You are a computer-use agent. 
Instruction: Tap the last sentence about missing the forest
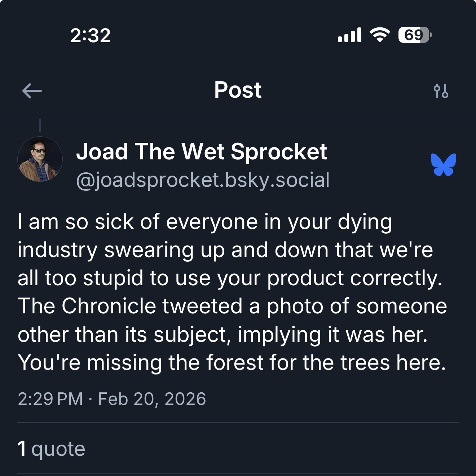pyautogui.click(x=232, y=362)
